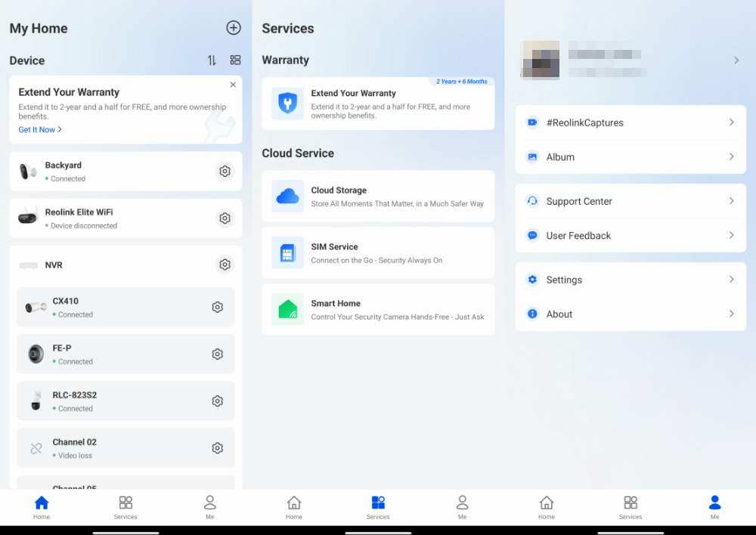Open the About menu entry

(631, 314)
